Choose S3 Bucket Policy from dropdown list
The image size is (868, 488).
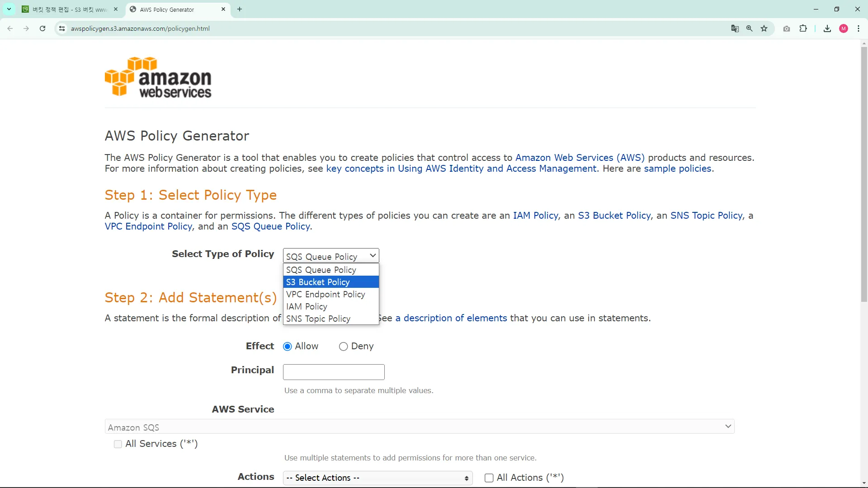pos(331,282)
